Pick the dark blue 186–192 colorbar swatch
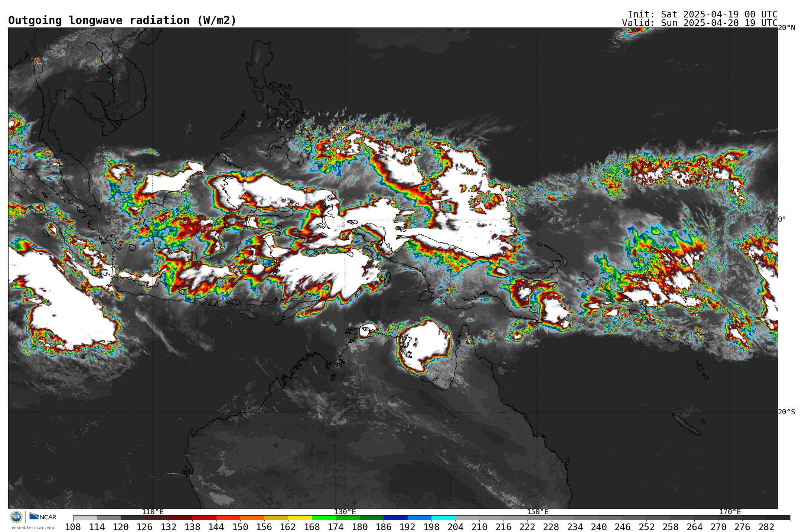 pyautogui.click(x=395, y=518)
